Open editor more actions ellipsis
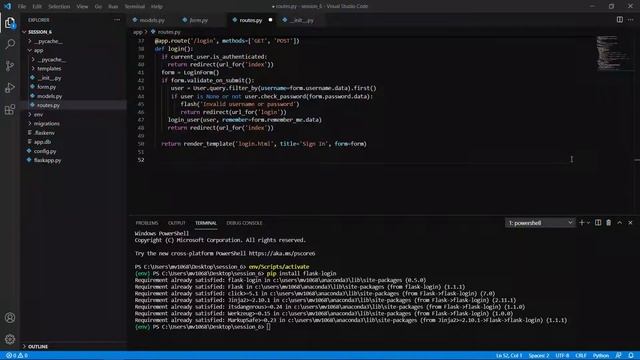Viewport: 640px width, 360px height. pyautogui.click(x=631, y=20)
